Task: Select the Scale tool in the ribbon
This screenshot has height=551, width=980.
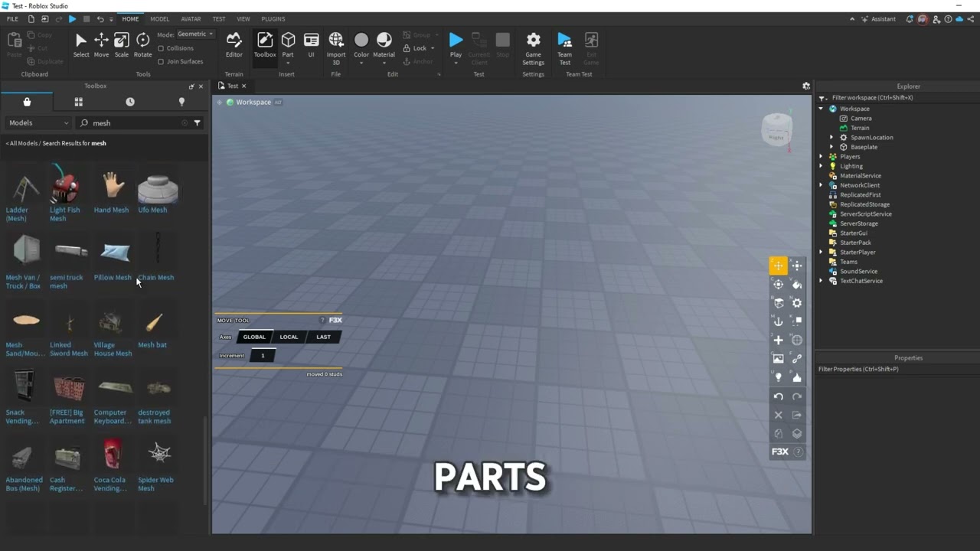Action: point(122,45)
